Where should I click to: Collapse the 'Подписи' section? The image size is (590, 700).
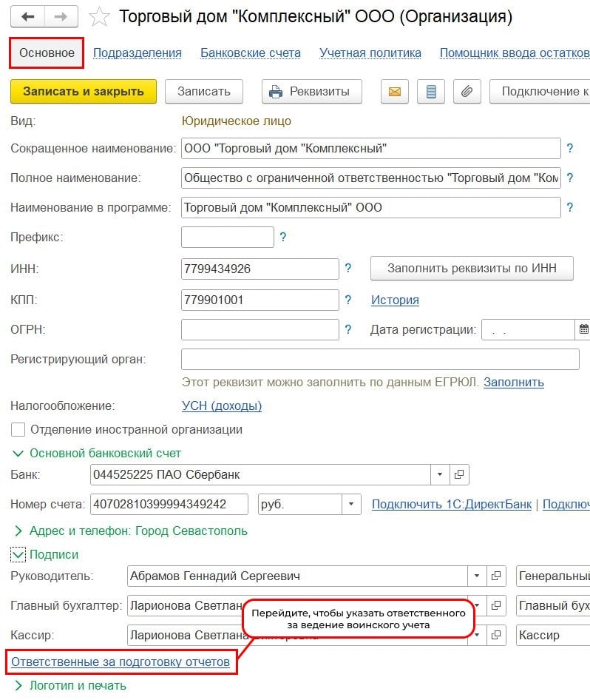[18, 554]
